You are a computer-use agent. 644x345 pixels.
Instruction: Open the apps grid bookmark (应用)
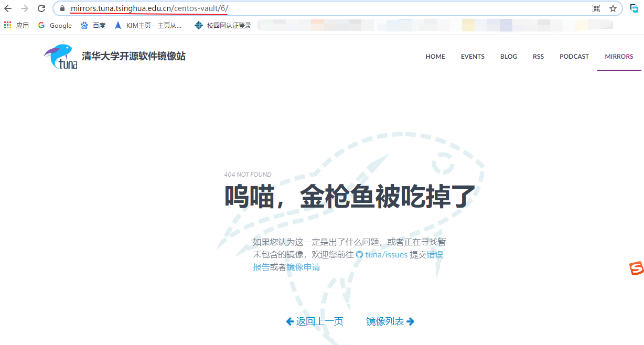[16, 25]
